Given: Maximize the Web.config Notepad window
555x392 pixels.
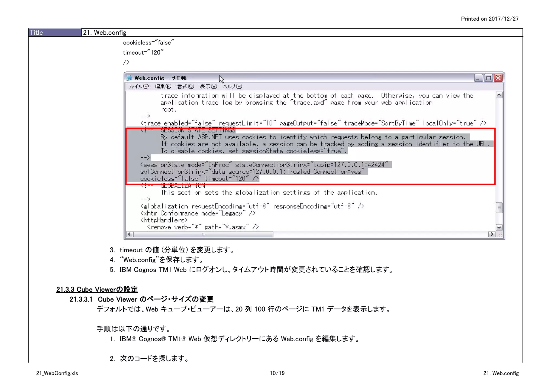Looking at the screenshot, I should point(488,78).
